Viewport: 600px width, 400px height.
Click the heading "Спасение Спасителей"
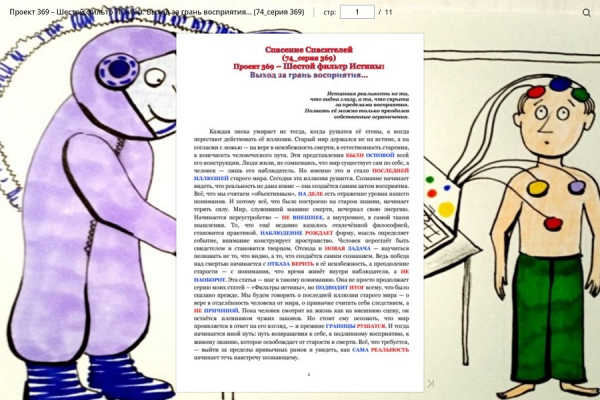[x=309, y=49]
